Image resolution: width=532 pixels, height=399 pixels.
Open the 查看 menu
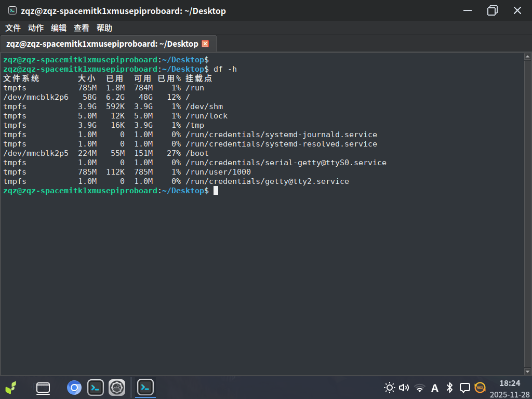coord(82,28)
